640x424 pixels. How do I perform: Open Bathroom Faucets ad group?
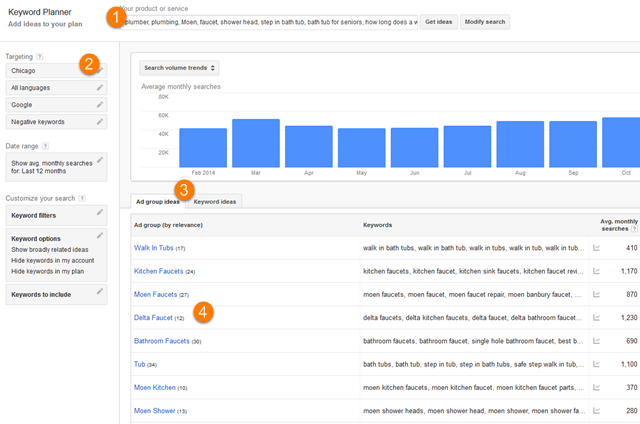(162, 341)
